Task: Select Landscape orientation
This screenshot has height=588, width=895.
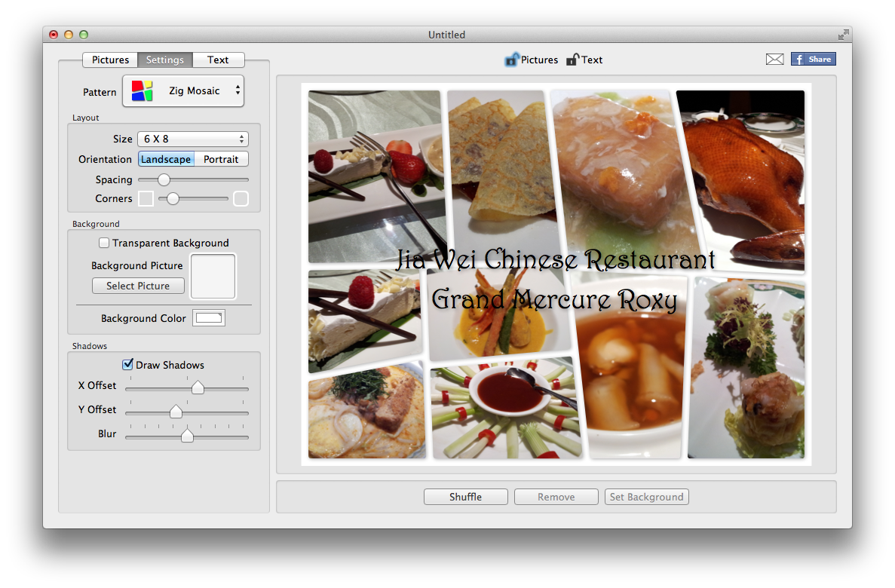Action: (166, 159)
